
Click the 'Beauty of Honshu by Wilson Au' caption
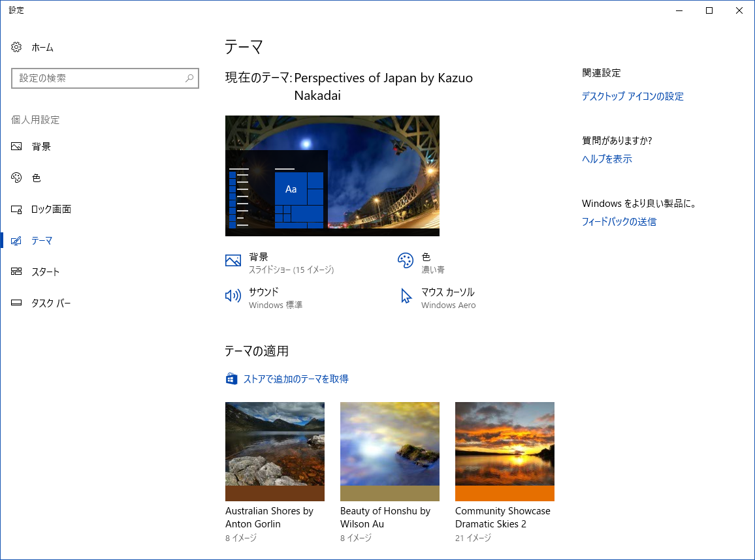pos(385,517)
